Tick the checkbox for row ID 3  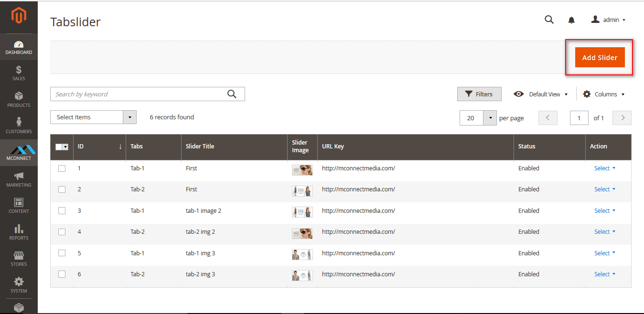62,211
